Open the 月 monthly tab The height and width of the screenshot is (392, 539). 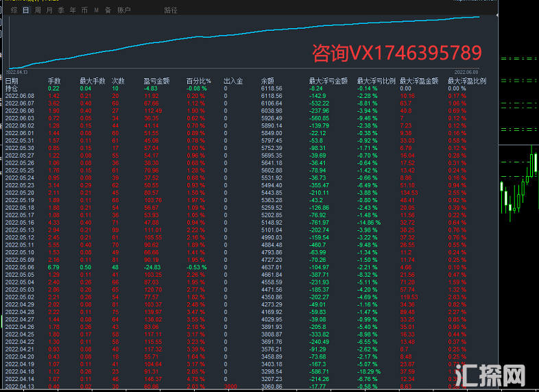[x=49, y=10]
